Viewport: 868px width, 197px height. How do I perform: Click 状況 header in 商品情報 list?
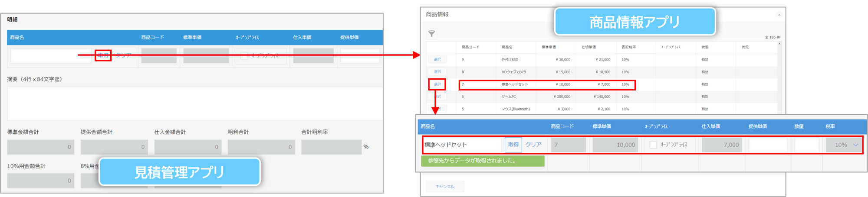pos(745,47)
